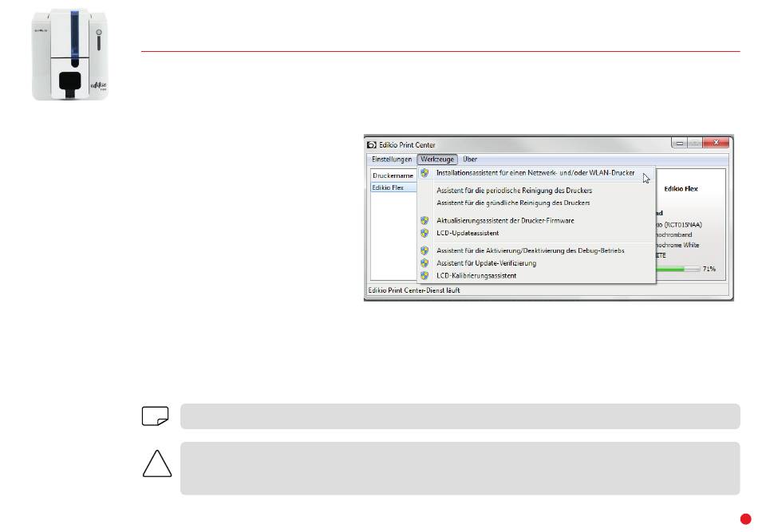The height and width of the screenshot is (532, 758).
Task: Start Aktualisierungsassistent der Drucker-Firmware
Action: click(505, 220)
